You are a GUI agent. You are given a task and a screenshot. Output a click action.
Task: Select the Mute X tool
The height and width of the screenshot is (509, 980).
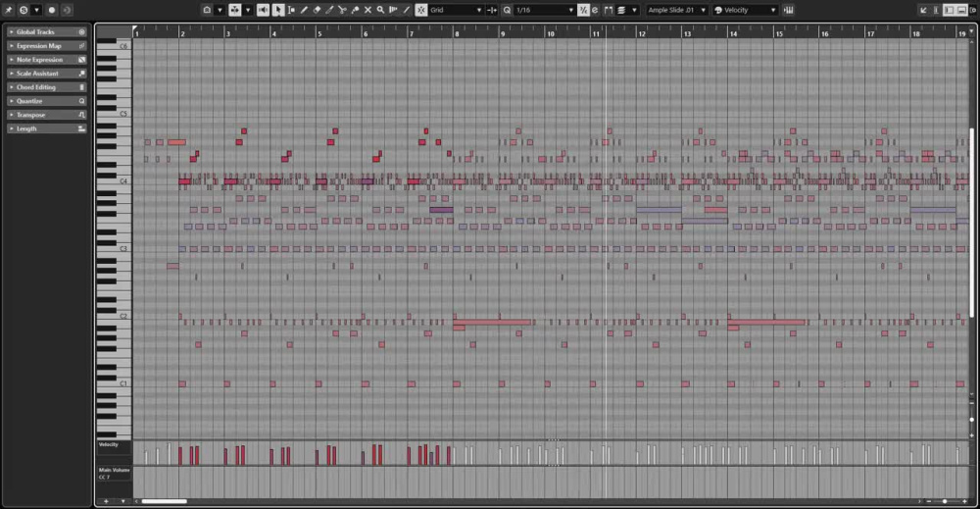pos(367,10)
